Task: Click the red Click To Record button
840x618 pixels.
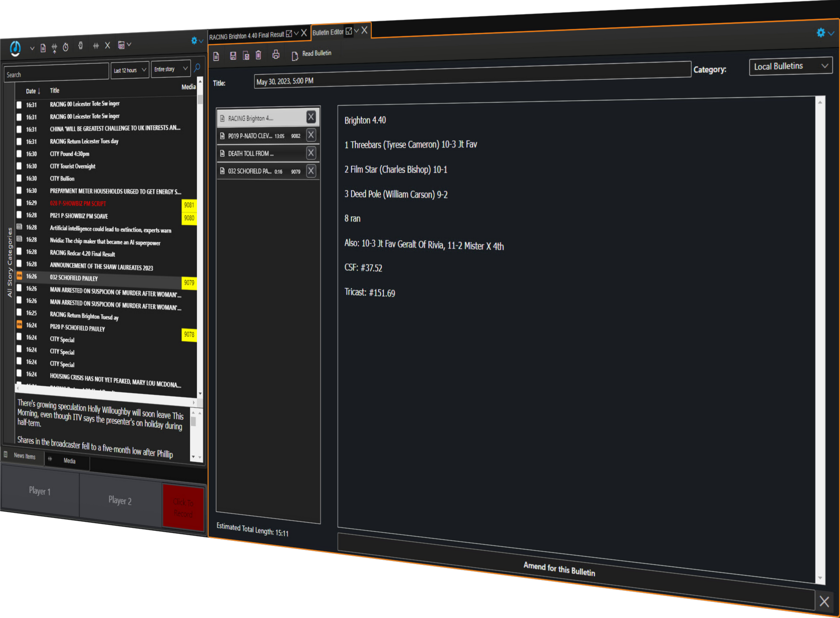Action: tap(184, 506)
